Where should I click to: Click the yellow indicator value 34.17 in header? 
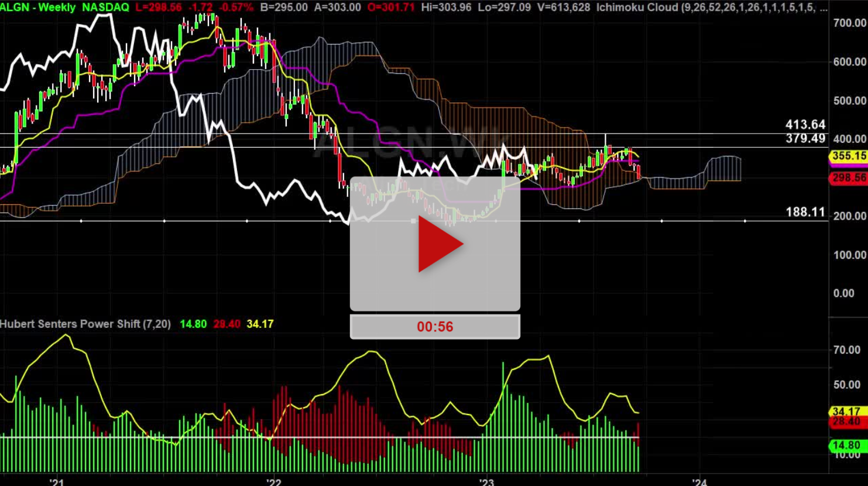[260, 324]
